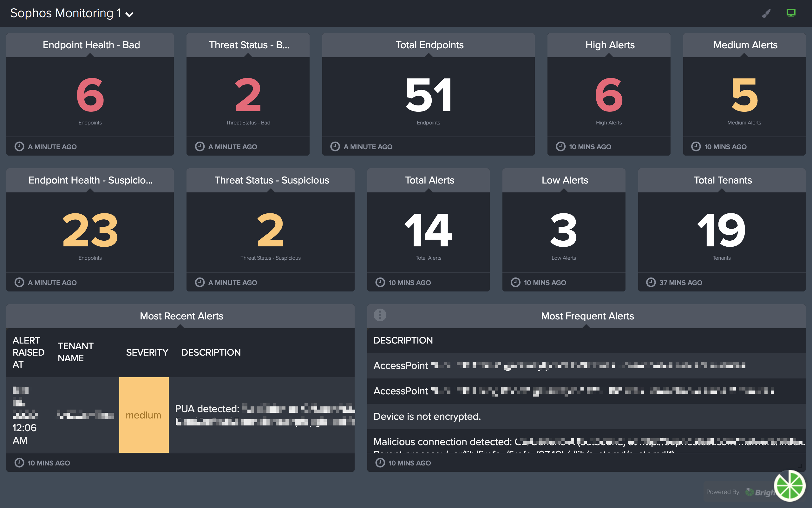Viewport: 812px width, 508px height.
Task: Click the first AccessPoint alert row
Action: (586, 365)
